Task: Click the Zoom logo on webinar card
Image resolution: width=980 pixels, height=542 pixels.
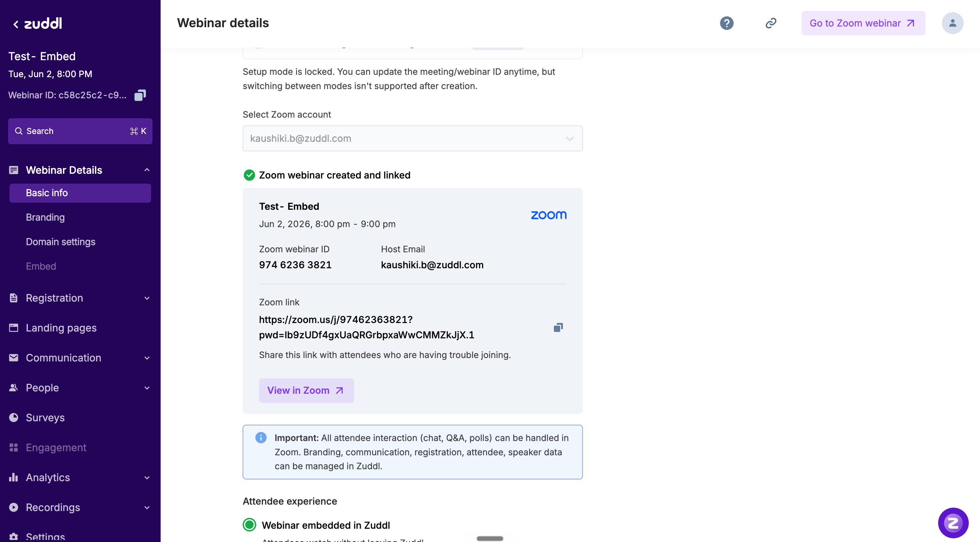Action: [x=549, y=215]
